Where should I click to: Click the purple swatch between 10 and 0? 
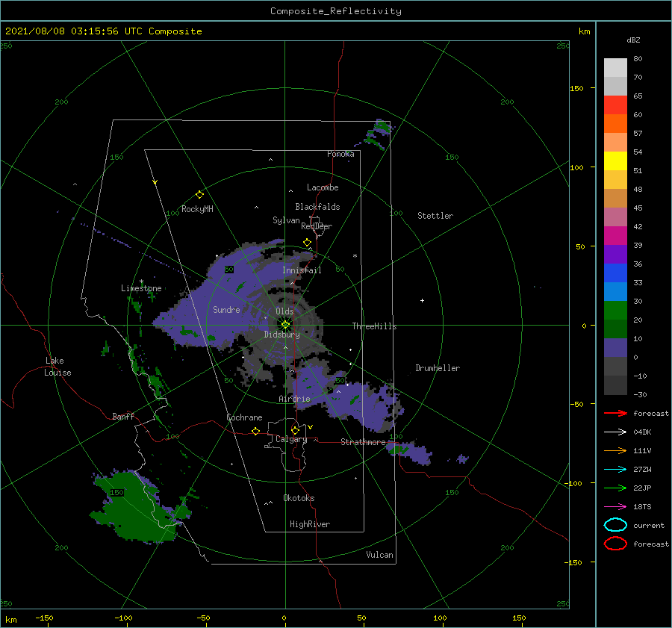[615, 348]
